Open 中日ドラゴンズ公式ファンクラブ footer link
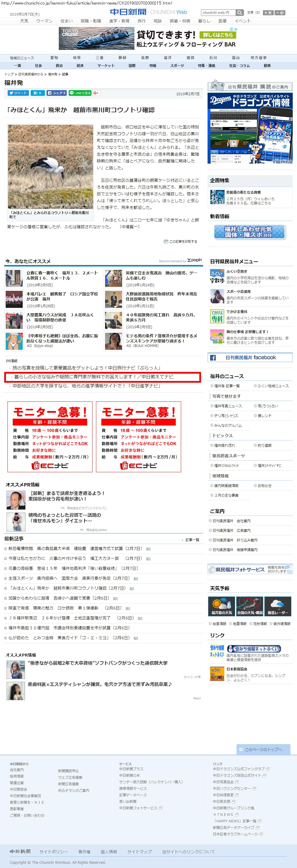This screenshot has height=868, width=297. [x=239, y=769]
